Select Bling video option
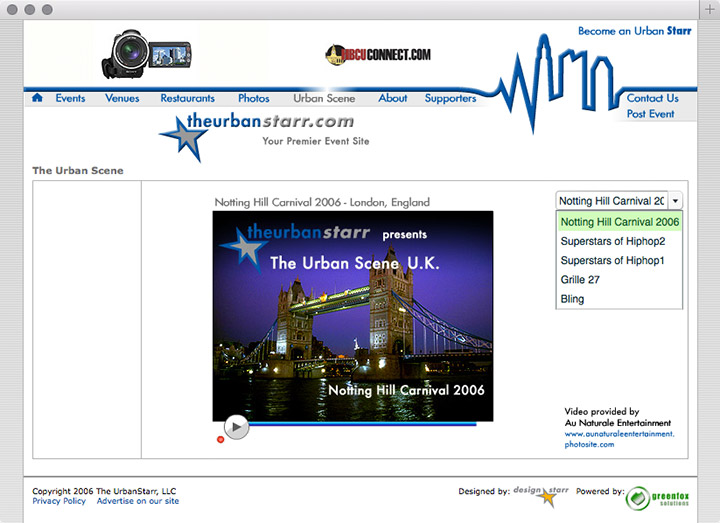720x523 pixels. (619, 299)
